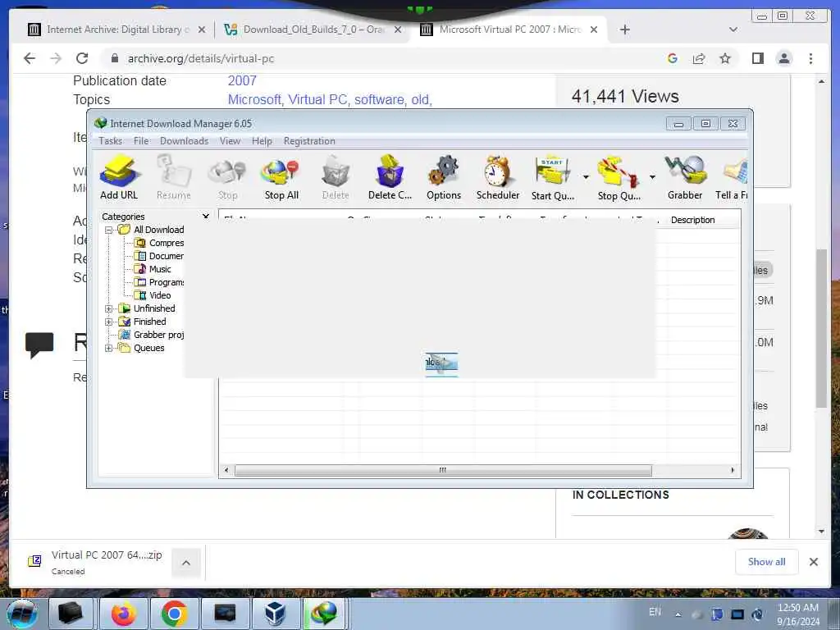Viewport: 840px width, 630px height.
Task: Click the Description column header
Action: [692, 220]
